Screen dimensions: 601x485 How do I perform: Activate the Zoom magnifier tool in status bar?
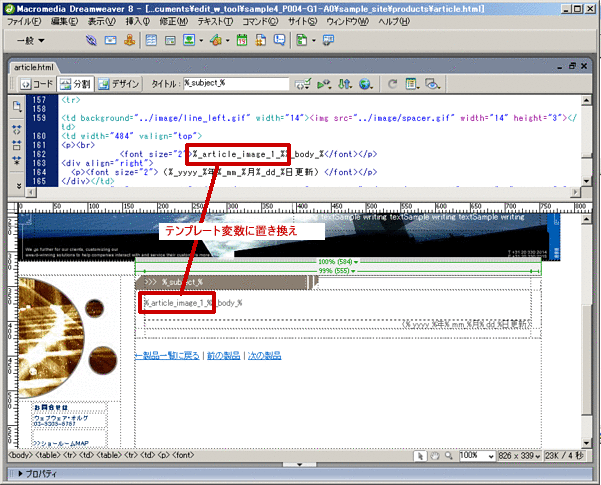(x=448, y=456)
